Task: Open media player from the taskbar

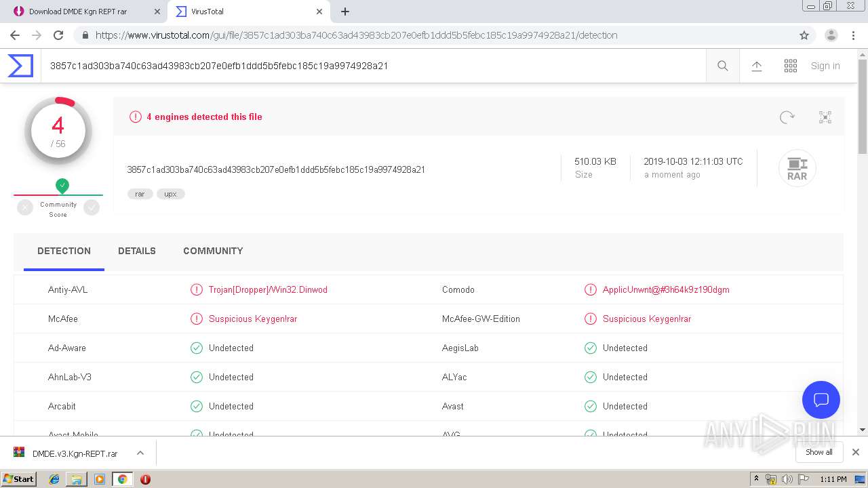Action: (100, 479)
